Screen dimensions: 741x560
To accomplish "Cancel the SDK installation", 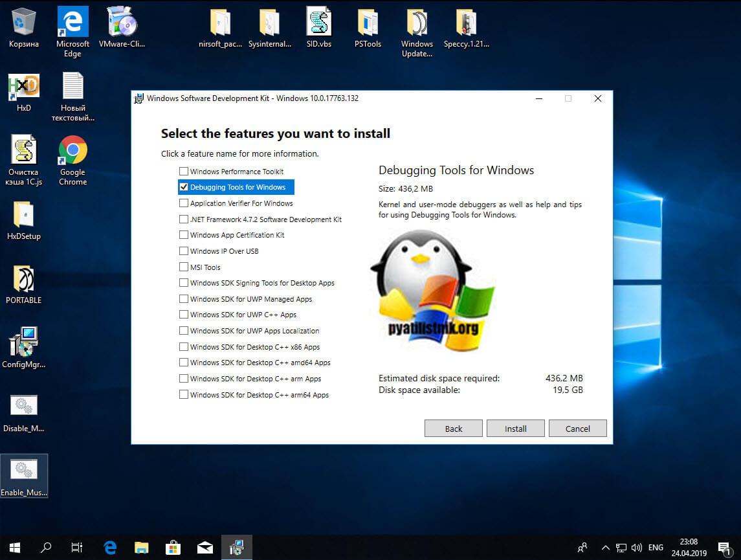I will click(577, 429).
